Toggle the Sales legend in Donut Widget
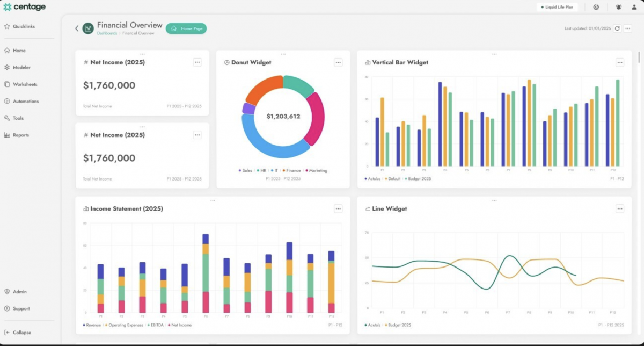Viewport: 644px width, 346px height. [245, 171]
